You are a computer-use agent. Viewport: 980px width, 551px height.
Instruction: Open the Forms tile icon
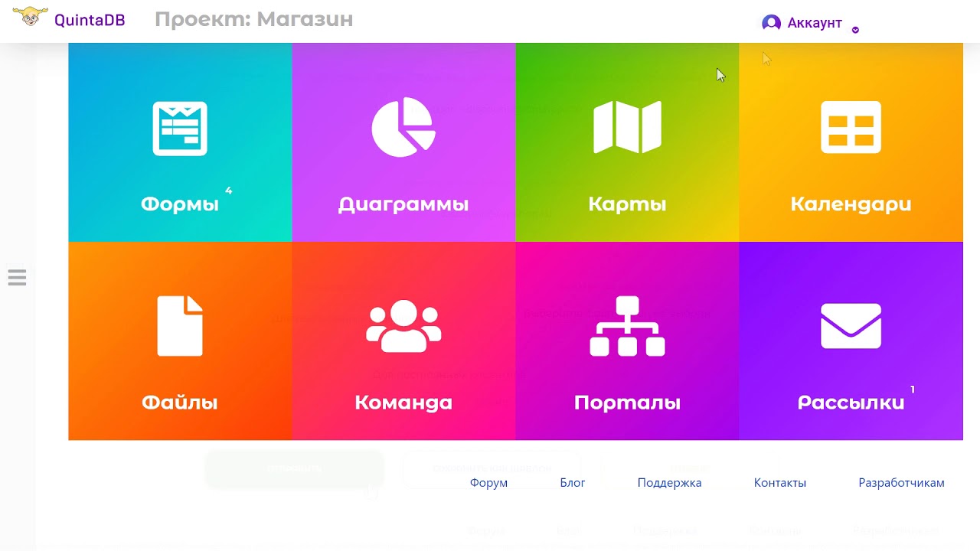click(180, 128)
